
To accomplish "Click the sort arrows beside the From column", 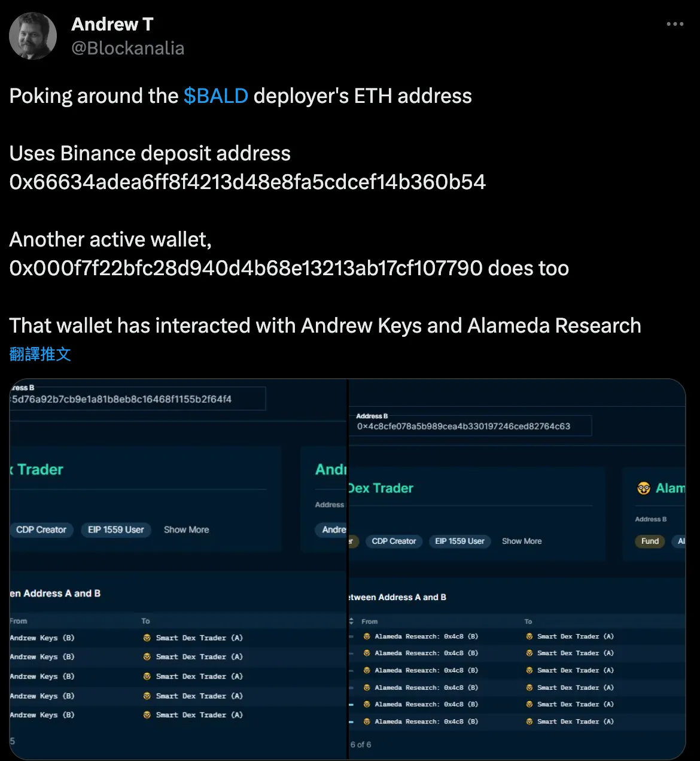I will tap(351, 621).
